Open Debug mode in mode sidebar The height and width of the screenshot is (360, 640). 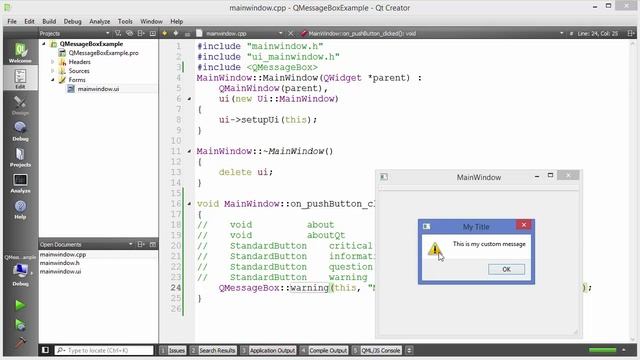[20, 131]
